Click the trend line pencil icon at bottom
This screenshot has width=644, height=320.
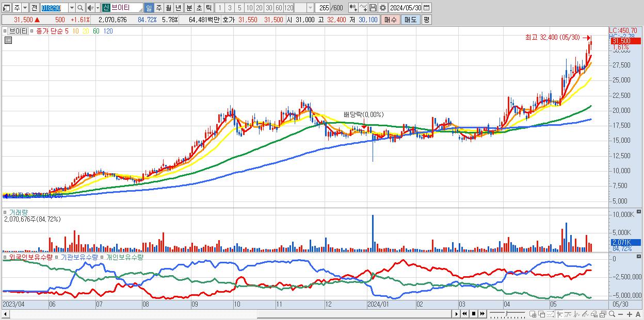point(585,314)
